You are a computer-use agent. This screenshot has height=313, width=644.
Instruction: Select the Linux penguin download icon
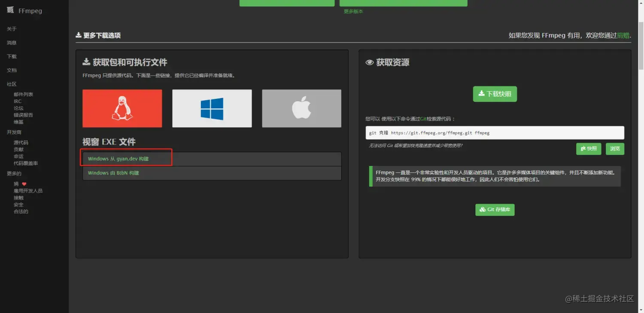(x=122, y=108)
